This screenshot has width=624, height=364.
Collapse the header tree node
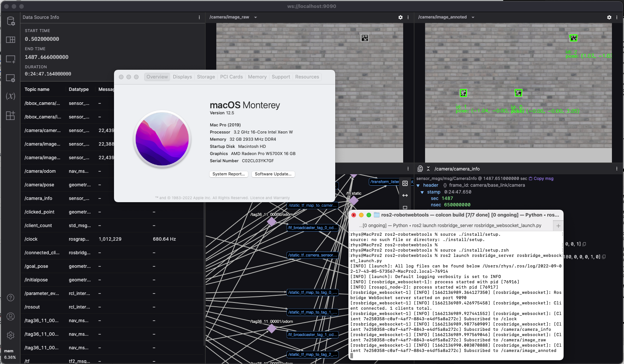[x=418, y=185]
